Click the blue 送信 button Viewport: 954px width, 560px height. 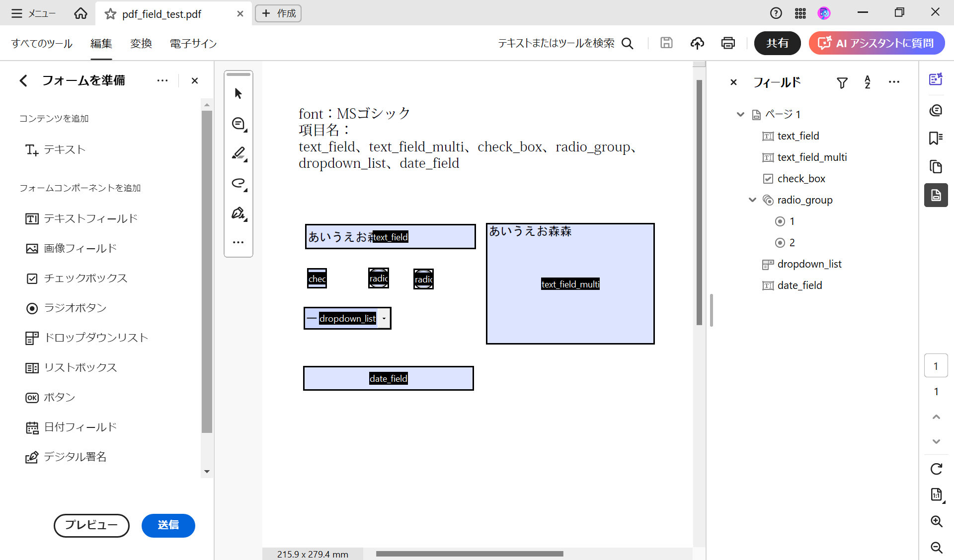[x=168, y=525]
